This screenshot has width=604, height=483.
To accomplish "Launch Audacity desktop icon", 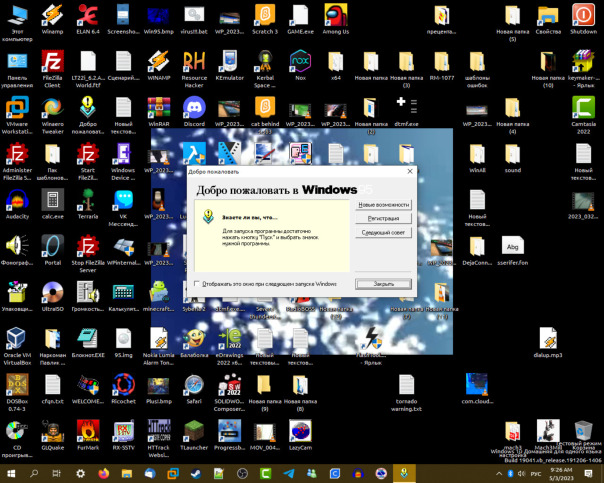I will tap(17, 204).
